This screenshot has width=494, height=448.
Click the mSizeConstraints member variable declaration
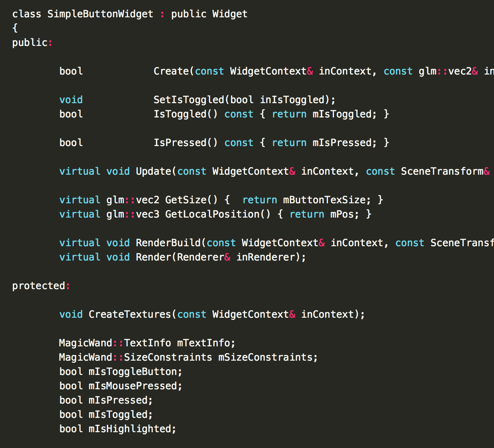click(x=265, y=357)
